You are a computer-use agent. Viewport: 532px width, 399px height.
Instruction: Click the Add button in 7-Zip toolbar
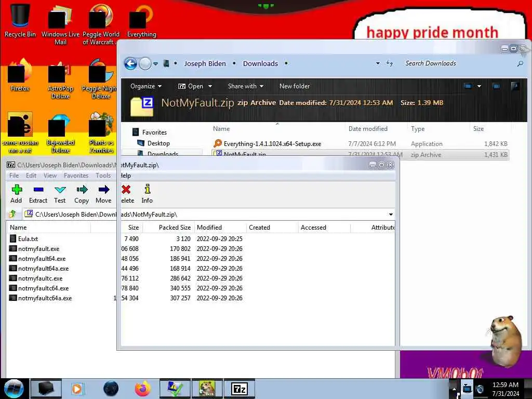click(x=16, y=194)
